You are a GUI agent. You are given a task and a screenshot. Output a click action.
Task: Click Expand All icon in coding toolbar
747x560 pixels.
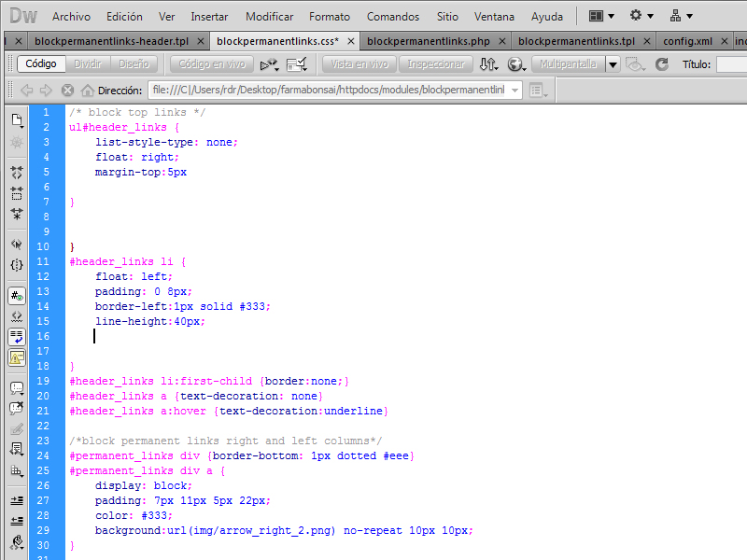point(17,214)
